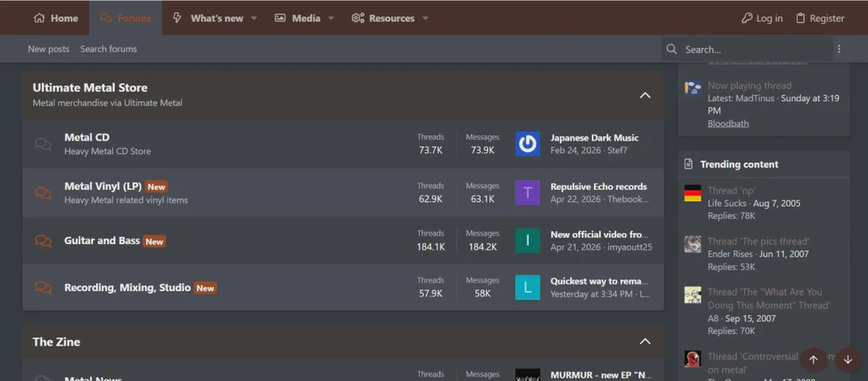
Task: Open Now playing thread link
Action: pos(750,85)
